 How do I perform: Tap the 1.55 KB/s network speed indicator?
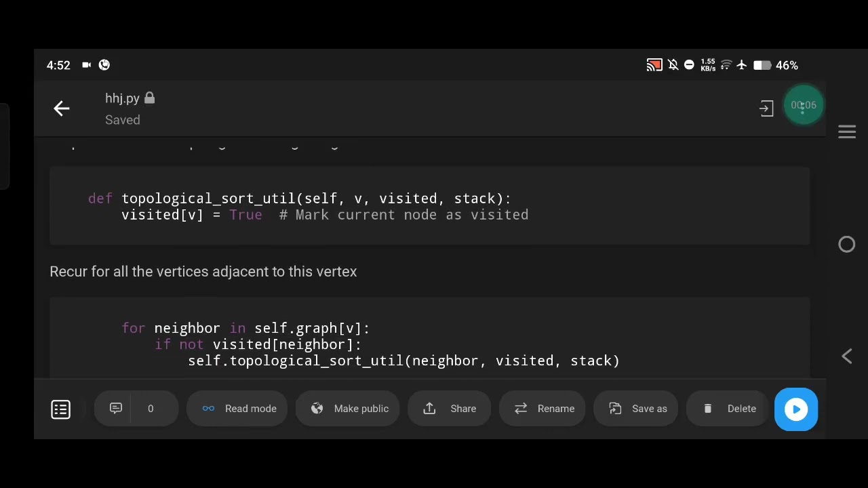pos(708,65)
